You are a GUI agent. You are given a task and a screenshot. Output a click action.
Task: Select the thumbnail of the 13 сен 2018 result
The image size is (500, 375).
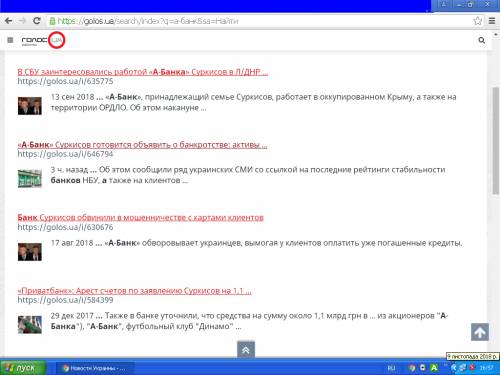click(x=30, y=106)
